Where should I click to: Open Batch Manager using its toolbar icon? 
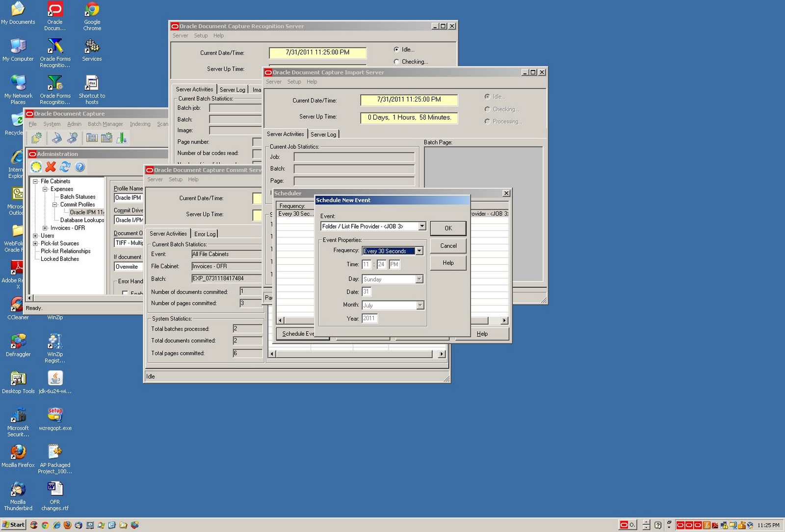tap(91, 138)
